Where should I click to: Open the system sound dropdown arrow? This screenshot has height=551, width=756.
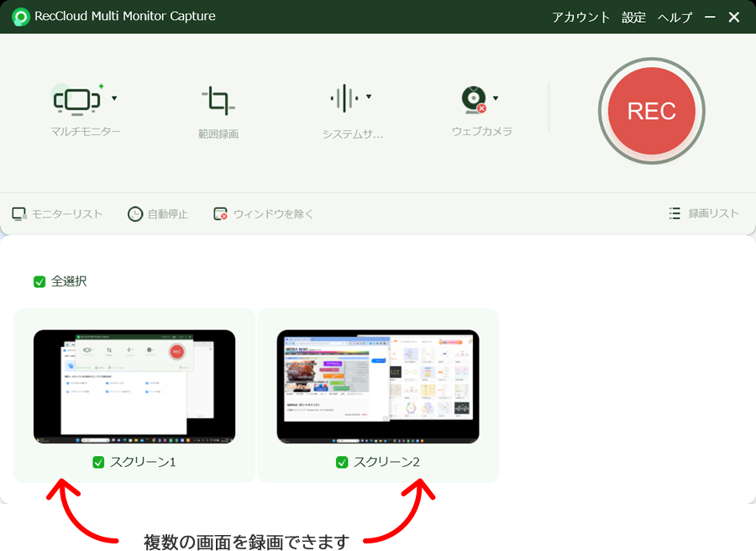coord(369,97)
